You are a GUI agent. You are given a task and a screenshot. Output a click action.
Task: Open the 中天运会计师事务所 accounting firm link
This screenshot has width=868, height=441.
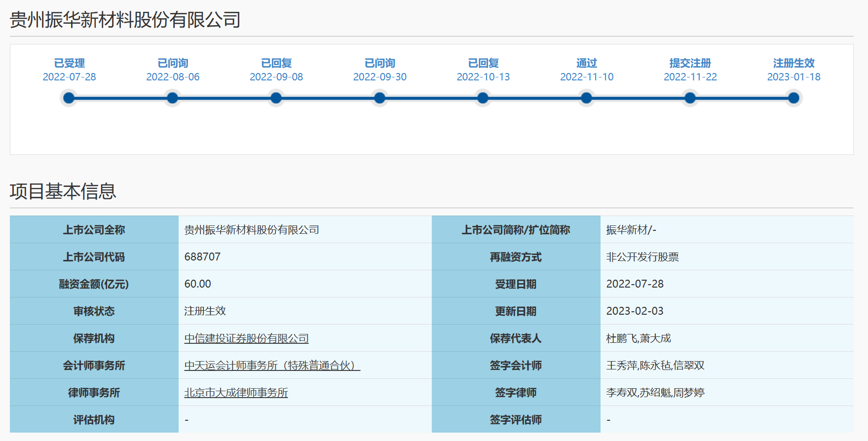[272, 366]
